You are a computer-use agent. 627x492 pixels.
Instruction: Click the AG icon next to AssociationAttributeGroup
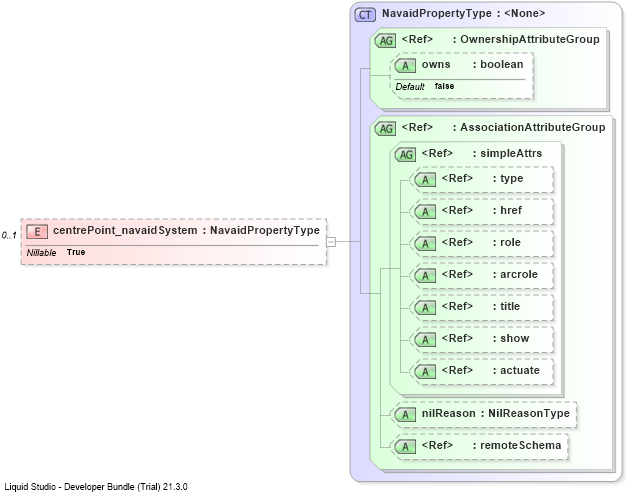[385, 128]
